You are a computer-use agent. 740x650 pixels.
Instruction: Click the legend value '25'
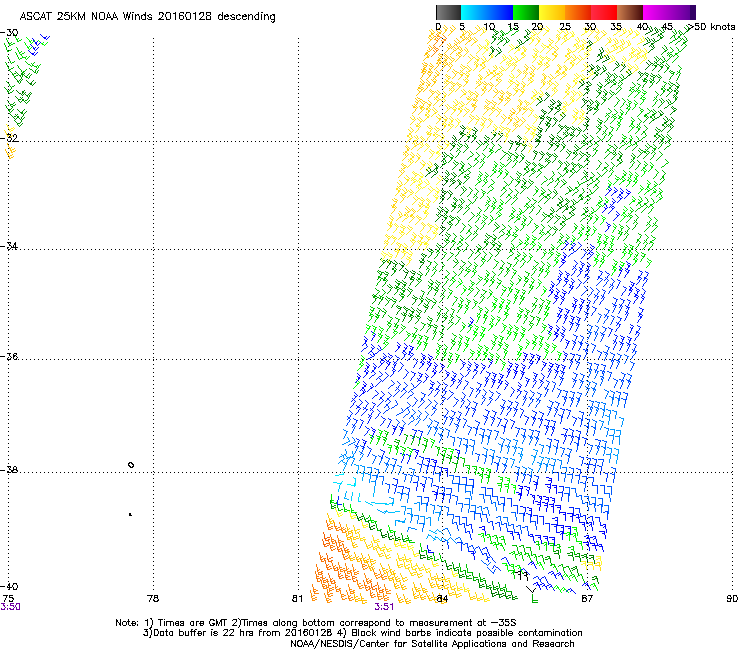565,27
